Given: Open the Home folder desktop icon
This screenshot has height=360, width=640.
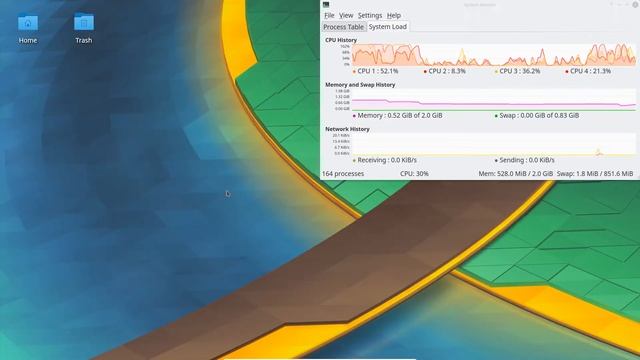Looking at the screenshot, I should point(28,29).
